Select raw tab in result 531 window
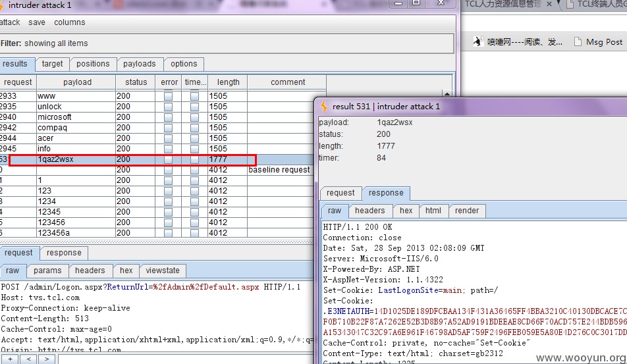 tap(335, 211)
